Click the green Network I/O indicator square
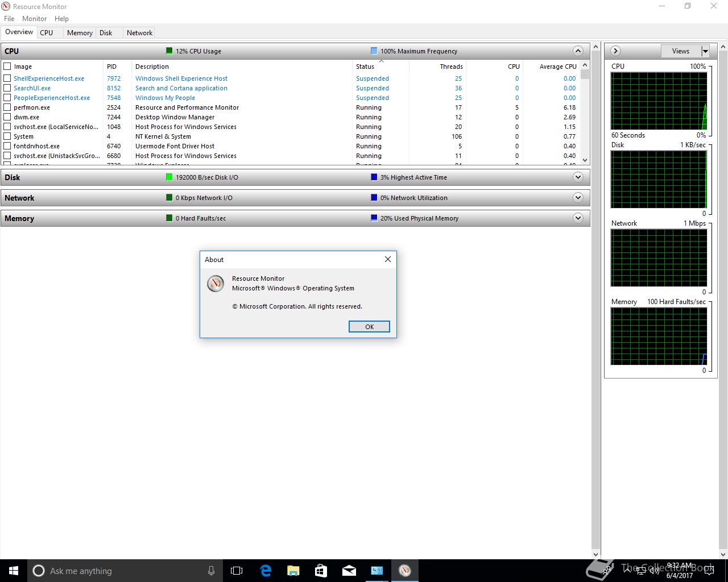Viewport: 728px width, 582px height. (169, 197)
